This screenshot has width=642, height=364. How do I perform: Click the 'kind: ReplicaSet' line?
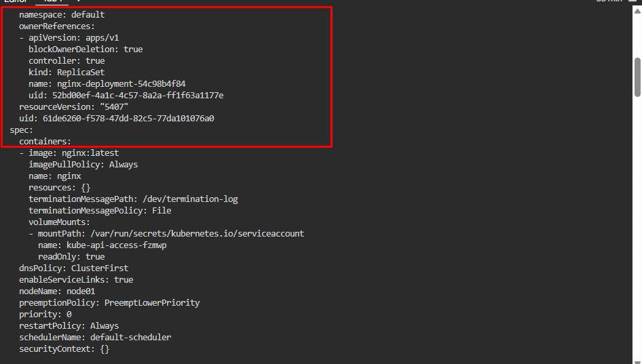(x=67, y=72)
